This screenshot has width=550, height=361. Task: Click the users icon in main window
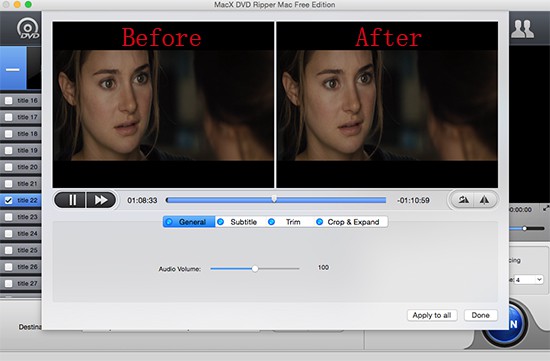coord(522,29)
